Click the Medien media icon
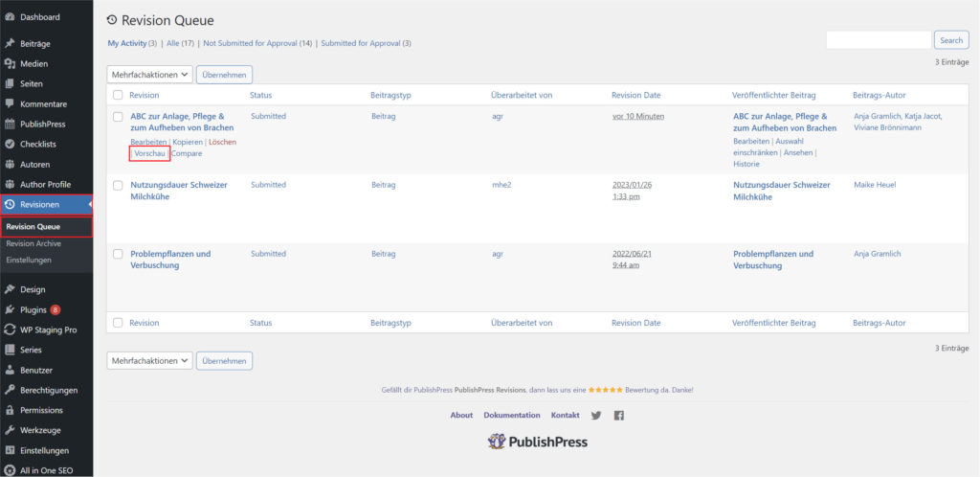This screenshot has height=477, width=980. (x=10, y=64)
